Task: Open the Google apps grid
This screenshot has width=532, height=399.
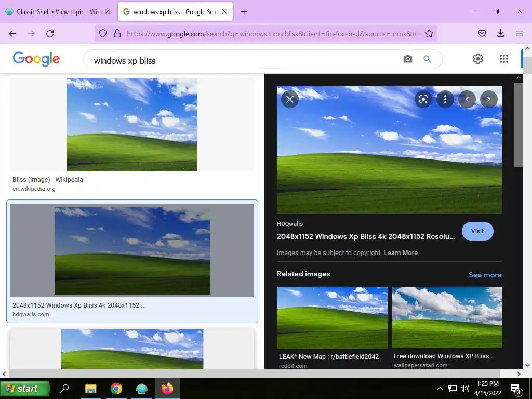Action: [x=504, y=59]
